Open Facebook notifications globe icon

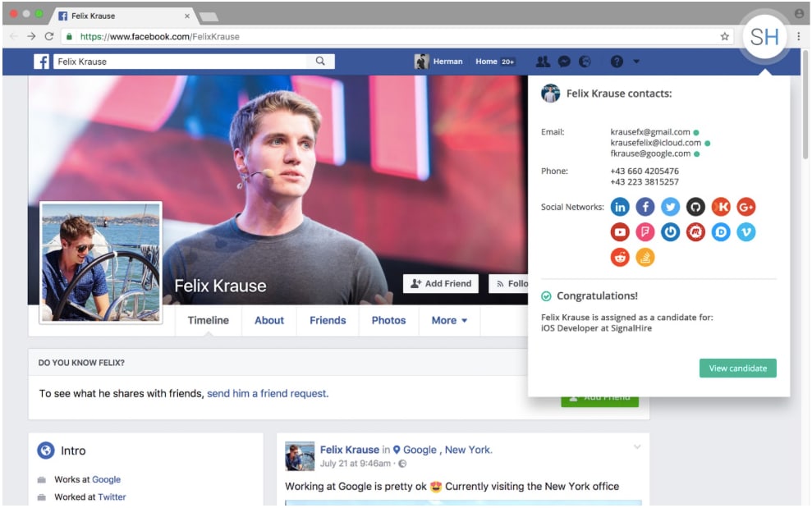tap(585, 62)
